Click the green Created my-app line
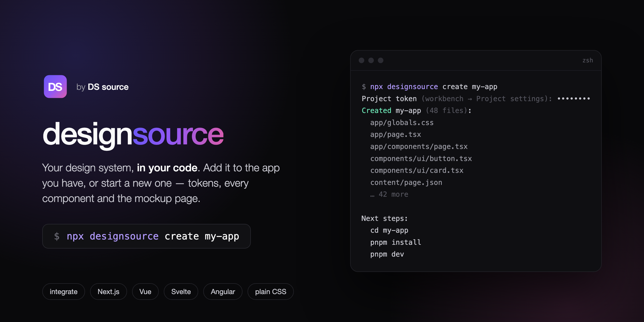 tap(417, 111)
